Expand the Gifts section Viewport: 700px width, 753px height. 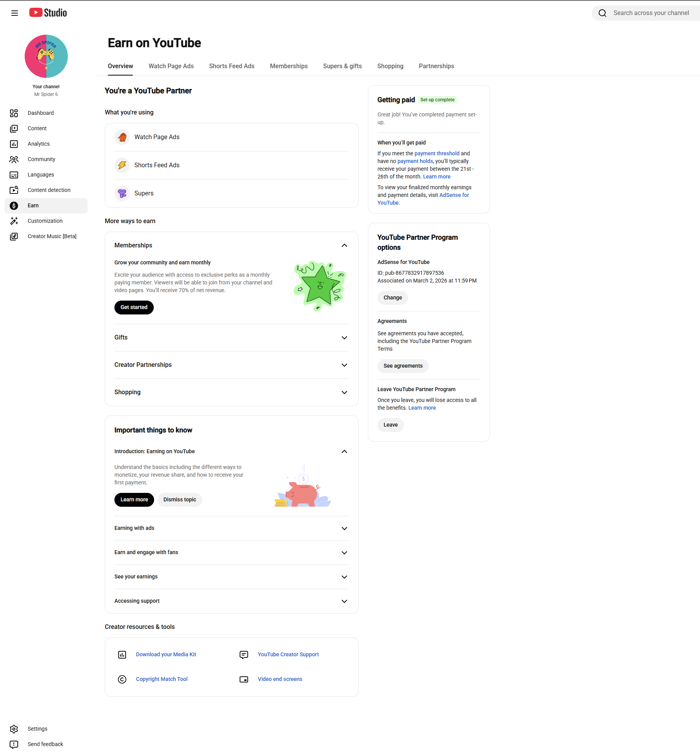pos(344,338)
